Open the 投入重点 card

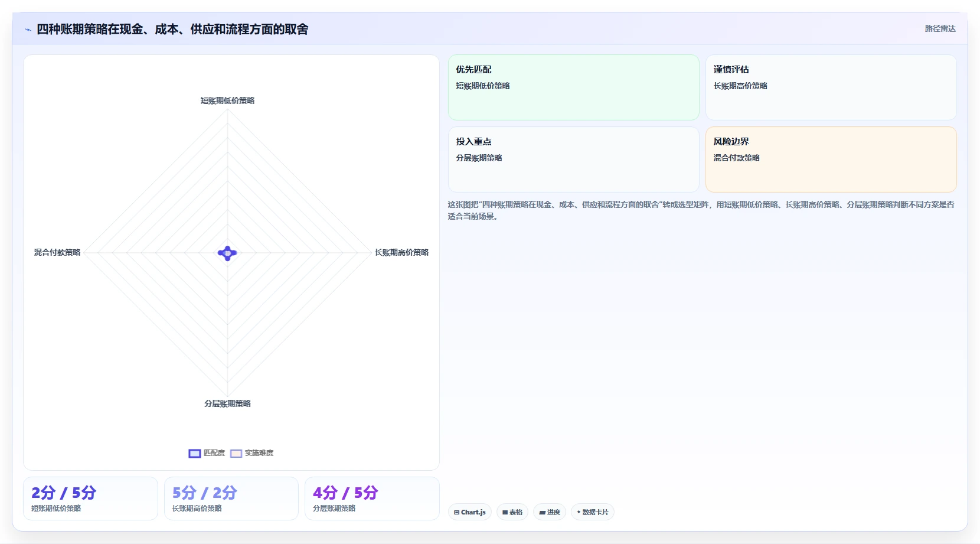[574, 159]
